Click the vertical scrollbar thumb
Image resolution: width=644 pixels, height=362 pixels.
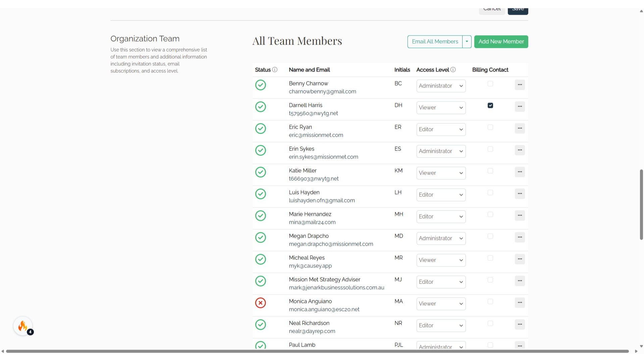tap(641, 204)
